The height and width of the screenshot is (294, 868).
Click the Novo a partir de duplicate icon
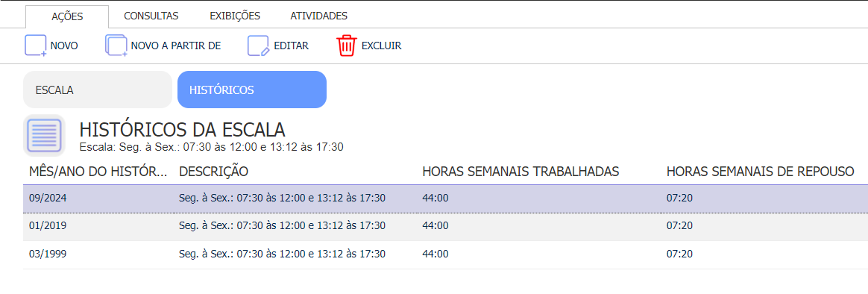pyautogui.click(x=116, y=46)
